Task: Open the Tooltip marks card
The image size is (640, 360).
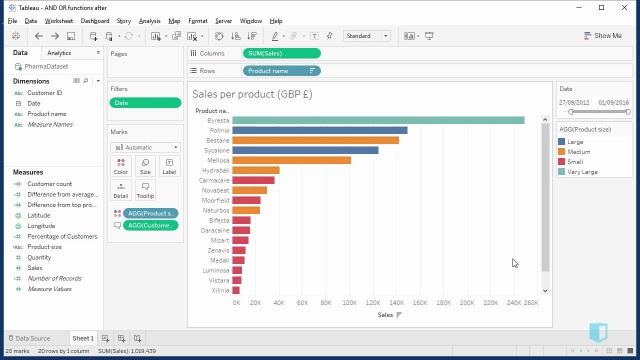Action: [145, 190]
